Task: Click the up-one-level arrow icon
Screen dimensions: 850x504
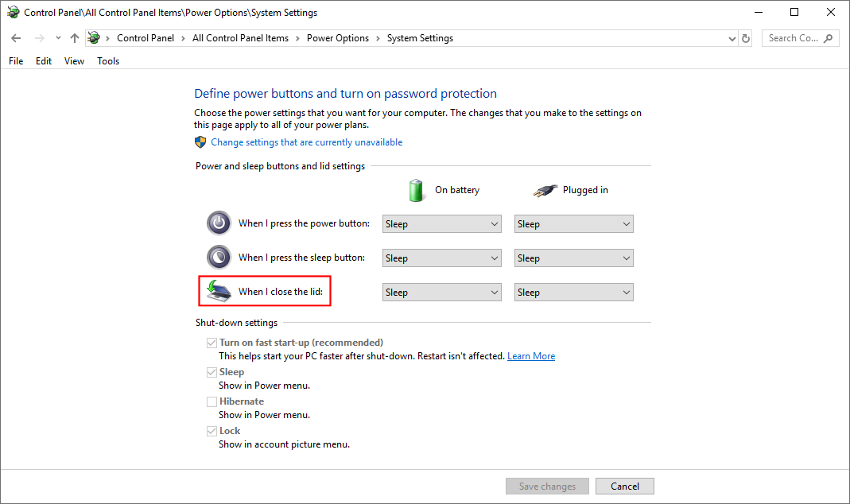Action: 74,37
